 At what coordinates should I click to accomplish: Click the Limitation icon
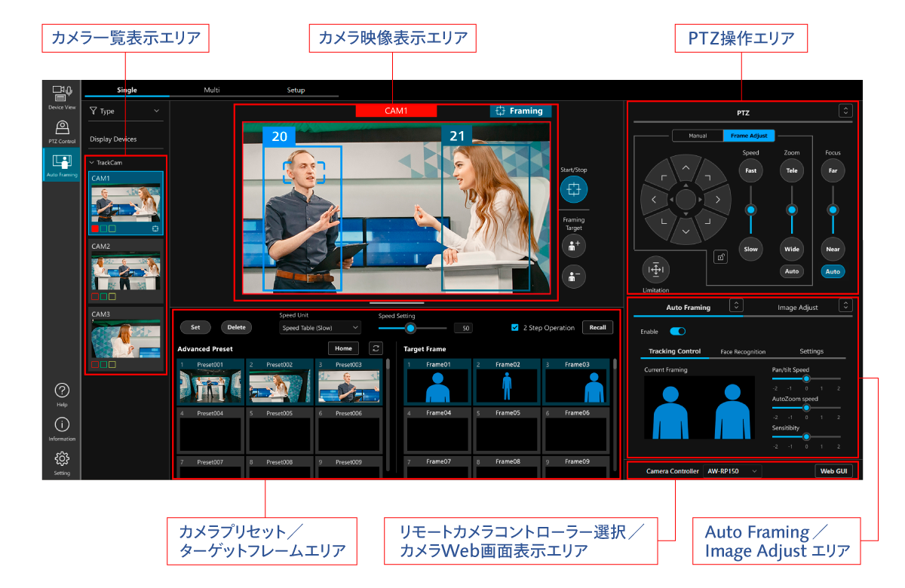pyautogui.click(x=655, y=270)
